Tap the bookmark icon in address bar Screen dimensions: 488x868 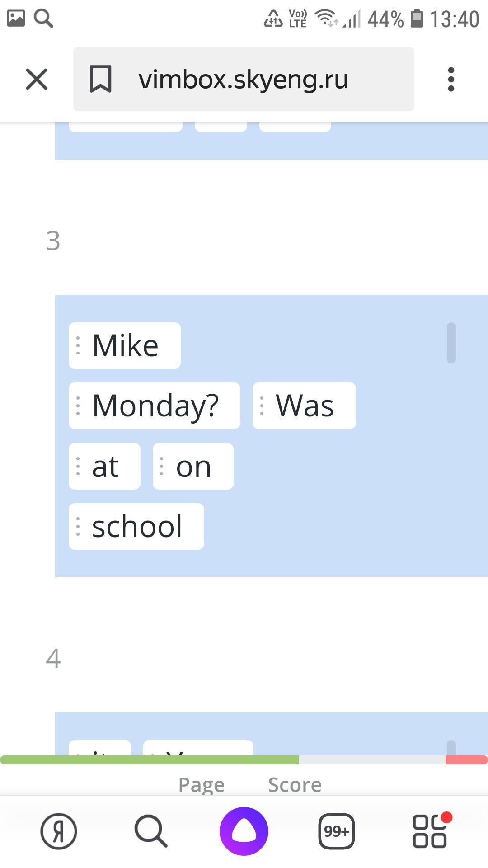(x=100, y=80)
